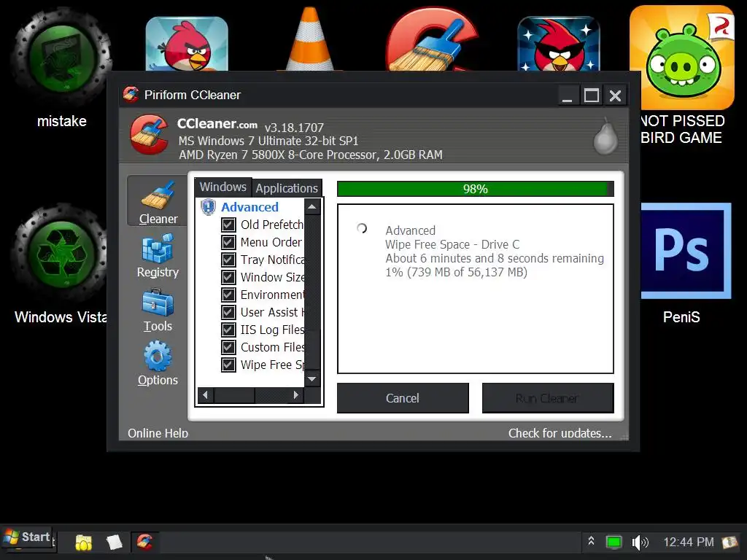Toggle Window Size/Location Cache checkbox
The height and width of the screenshot is (560, 747).
coord(228,277)
